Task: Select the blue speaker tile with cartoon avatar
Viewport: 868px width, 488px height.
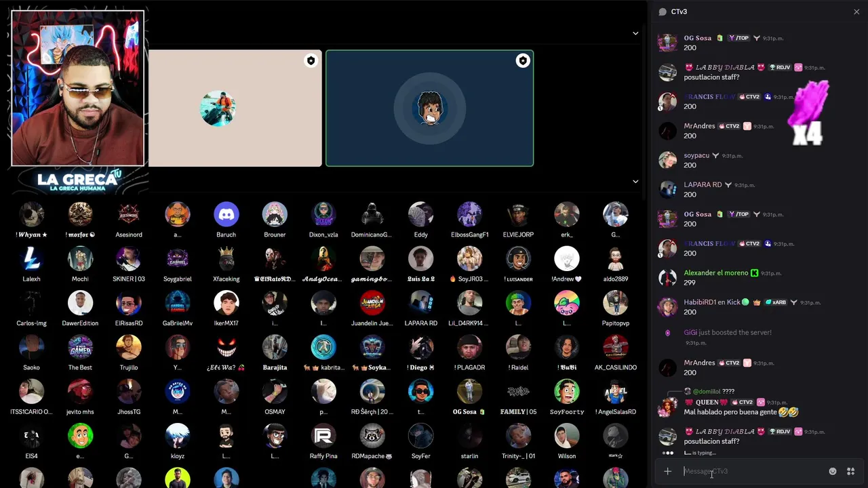Action: click(429, 108)
